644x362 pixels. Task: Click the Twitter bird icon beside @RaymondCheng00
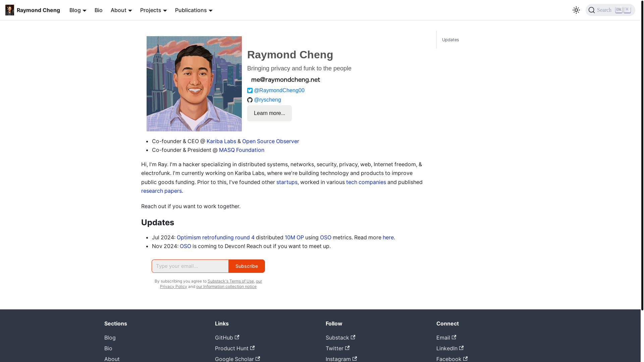[250, 90]
